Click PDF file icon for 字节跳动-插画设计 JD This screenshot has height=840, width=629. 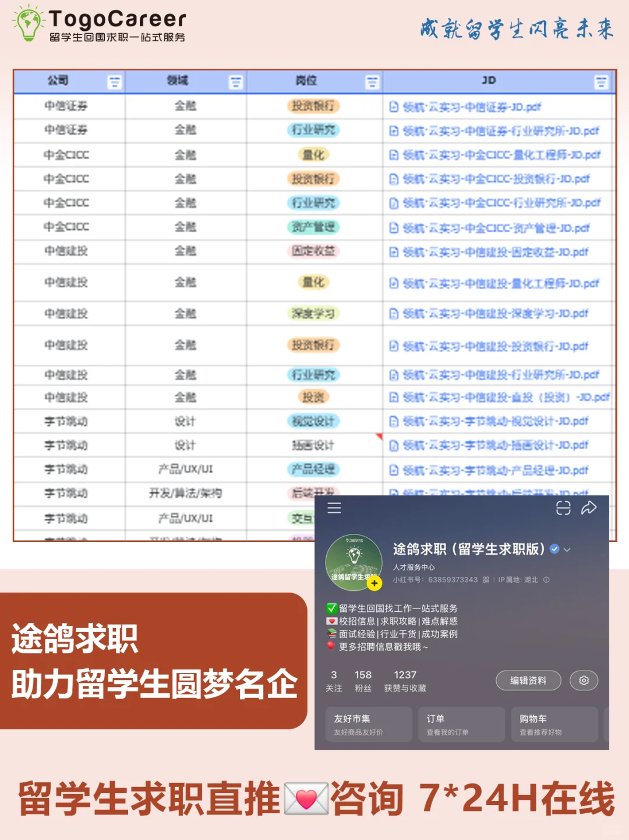click(394, 445)
